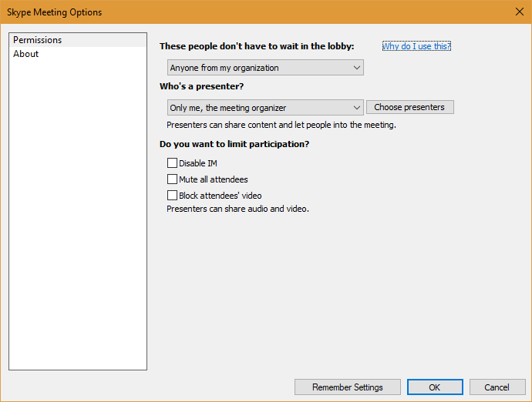Click 'Presenters can share audio and video.' text
Image resolution: width=532 pixels, height=402 pixels.
[237, 209]
